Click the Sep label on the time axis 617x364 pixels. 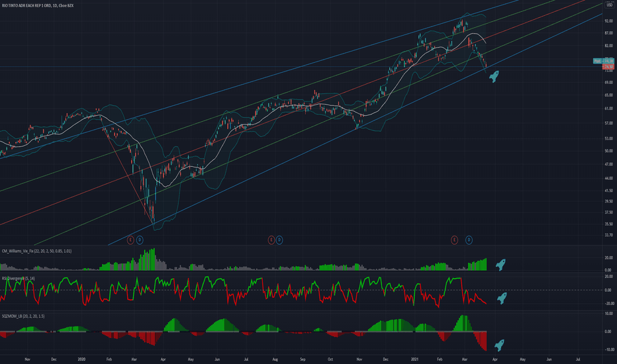point(303,359)
